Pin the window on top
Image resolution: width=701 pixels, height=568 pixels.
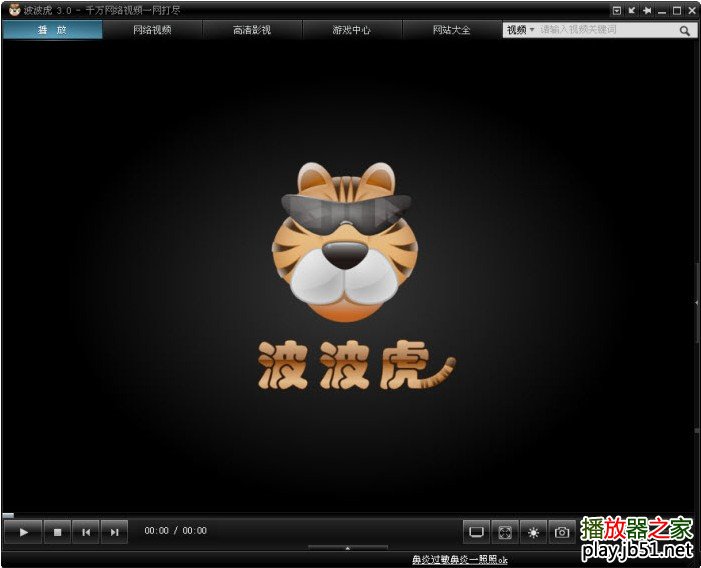[x=647, y=10]
